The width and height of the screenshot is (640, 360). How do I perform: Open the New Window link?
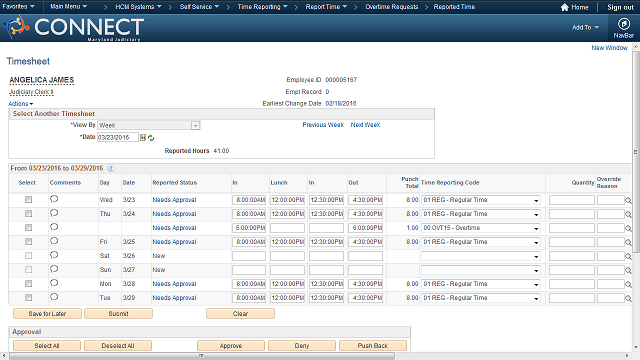point(609,48)
